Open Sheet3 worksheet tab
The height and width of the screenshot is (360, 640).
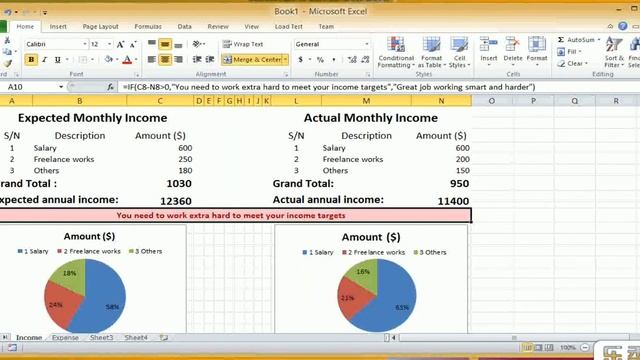point(101,338)
